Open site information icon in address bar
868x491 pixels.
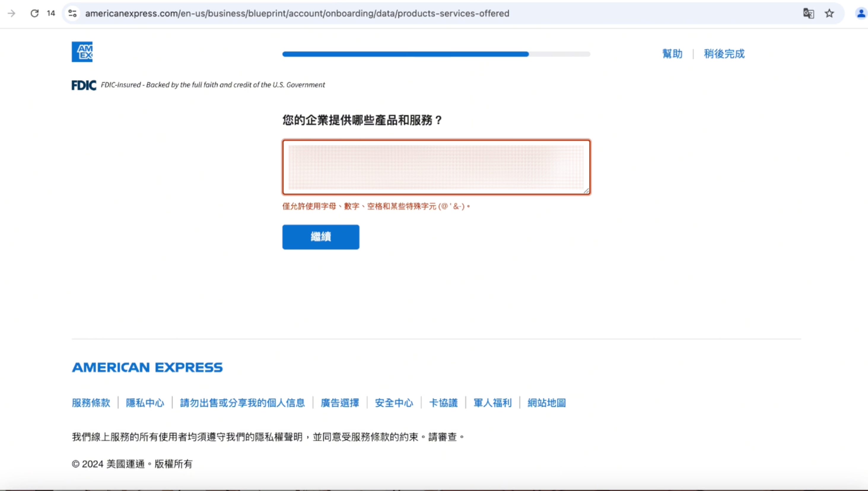72,13
